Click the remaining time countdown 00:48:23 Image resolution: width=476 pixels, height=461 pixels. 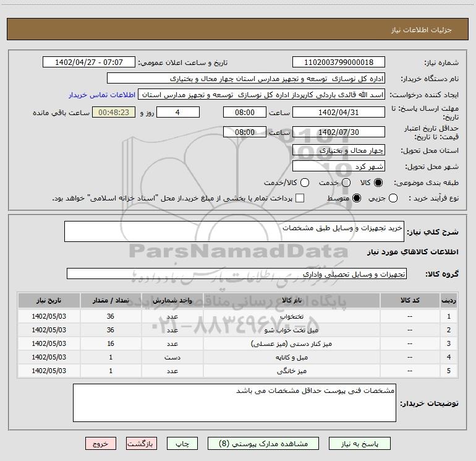point(114,113)
